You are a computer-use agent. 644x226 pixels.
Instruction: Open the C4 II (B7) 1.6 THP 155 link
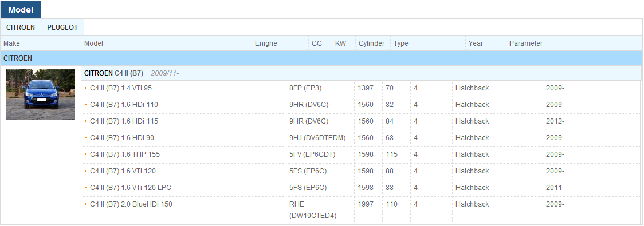point(125,154)
